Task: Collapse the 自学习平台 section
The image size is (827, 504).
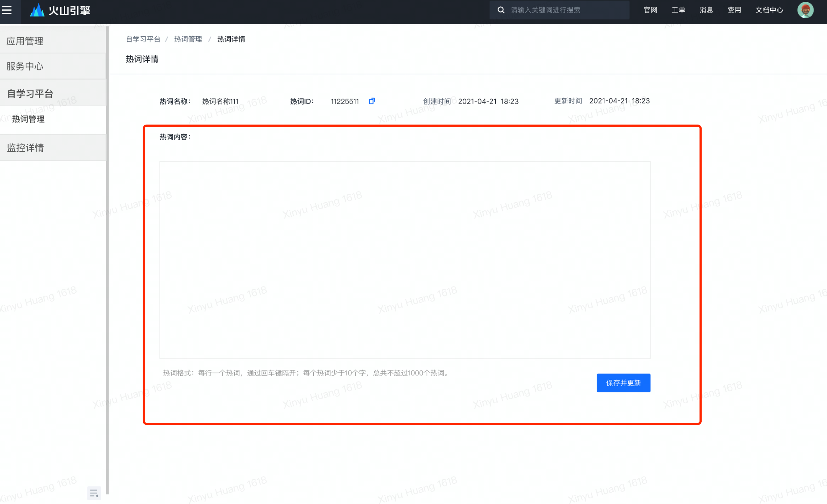Action: pyautogui.click(x=30, y=94)
